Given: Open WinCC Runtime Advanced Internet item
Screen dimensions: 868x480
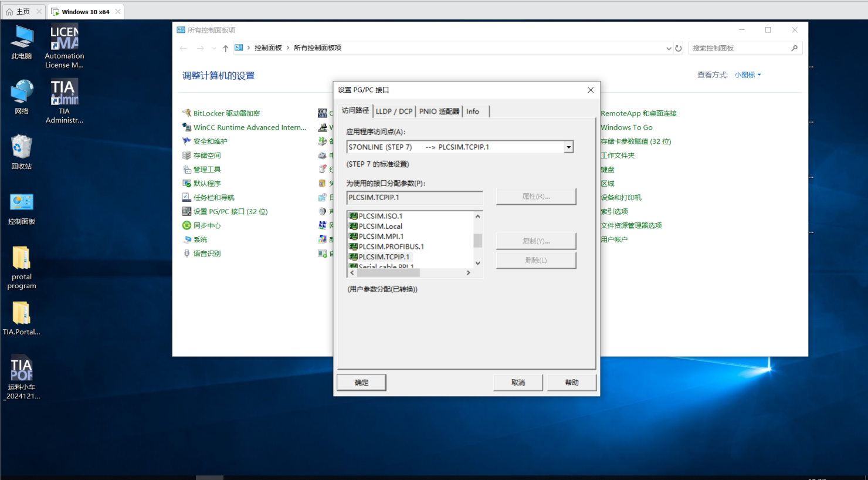Looking at the screenshot, I should click(x=250, y=127).
